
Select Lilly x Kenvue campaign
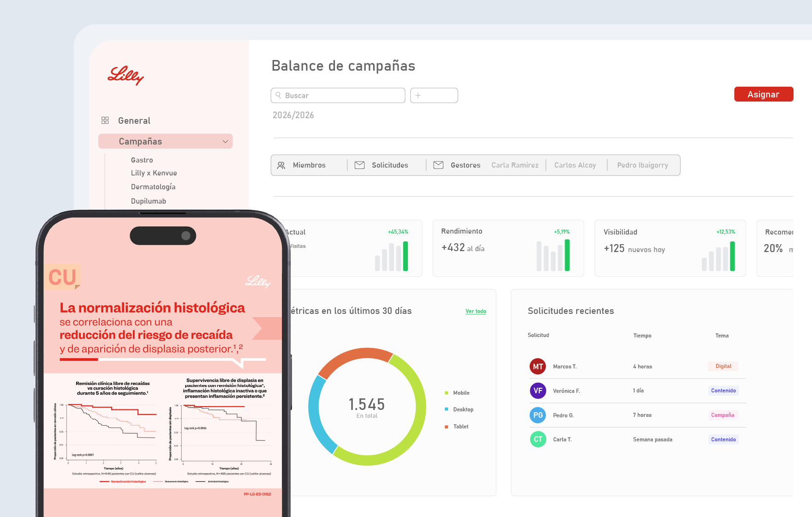(x=154, y=173)
